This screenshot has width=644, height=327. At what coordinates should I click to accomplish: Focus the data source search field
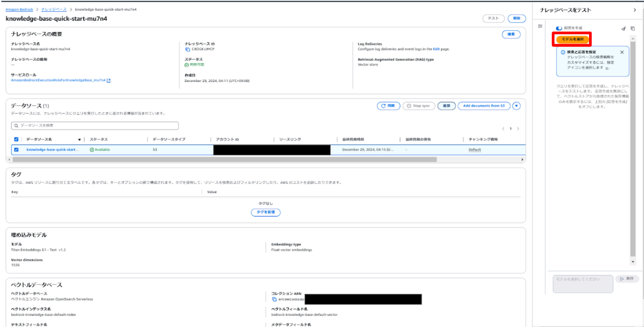95,125
